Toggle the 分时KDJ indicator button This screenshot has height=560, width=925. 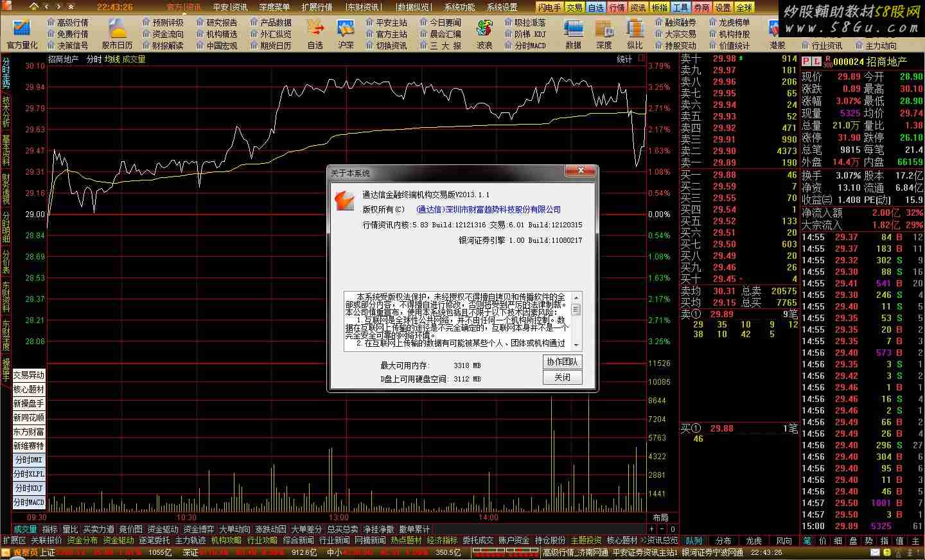(29, 488)
